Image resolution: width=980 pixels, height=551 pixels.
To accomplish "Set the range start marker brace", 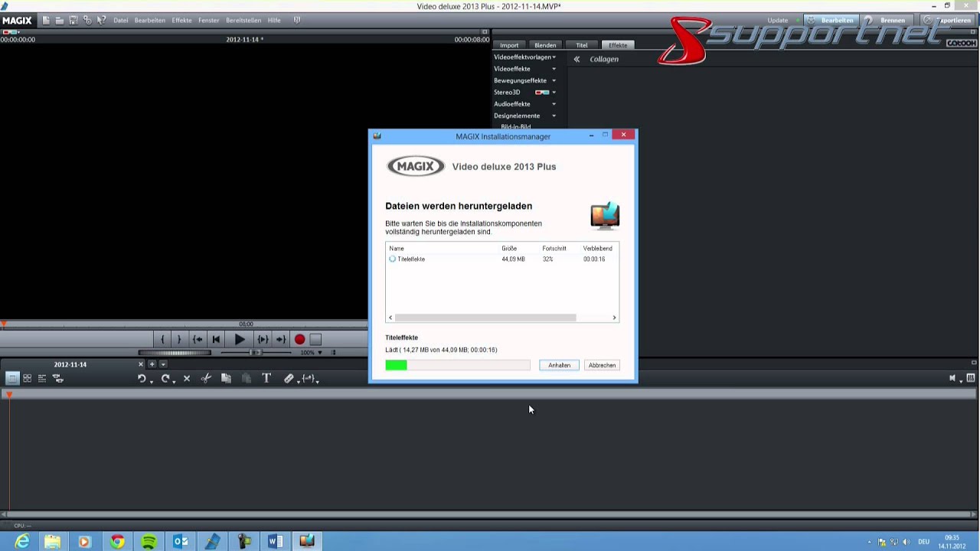I will (x=162, y=340).
